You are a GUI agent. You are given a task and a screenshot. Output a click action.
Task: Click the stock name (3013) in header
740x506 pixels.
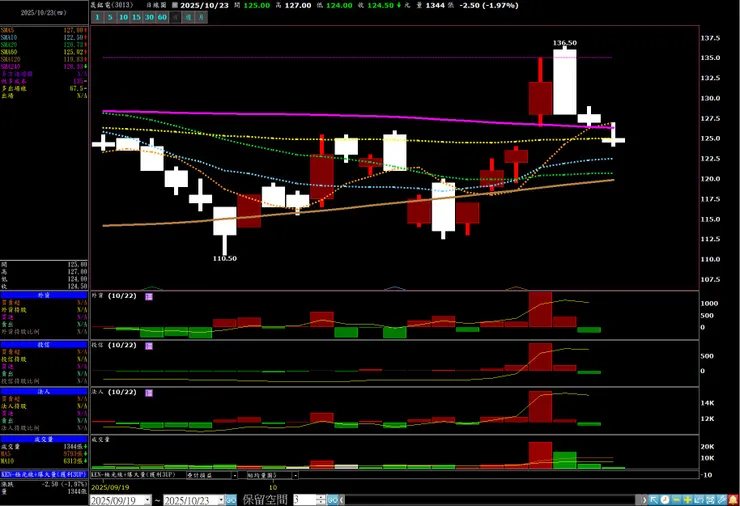point(112,5)
